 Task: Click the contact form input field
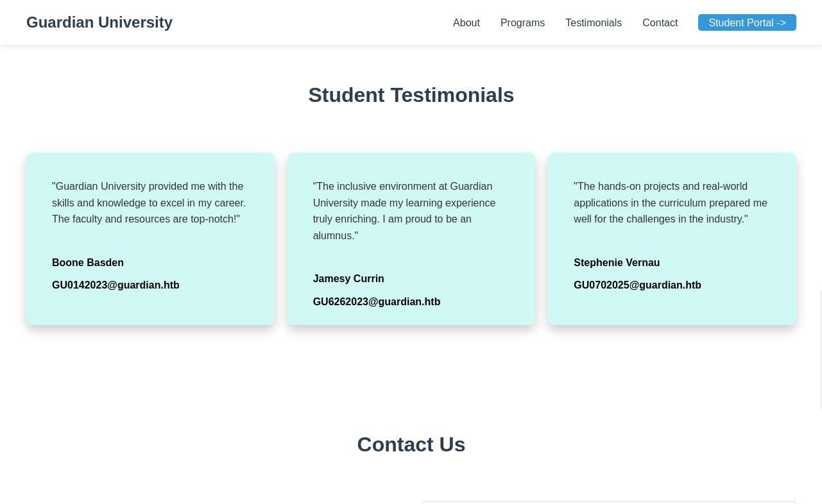coord(608,503)
